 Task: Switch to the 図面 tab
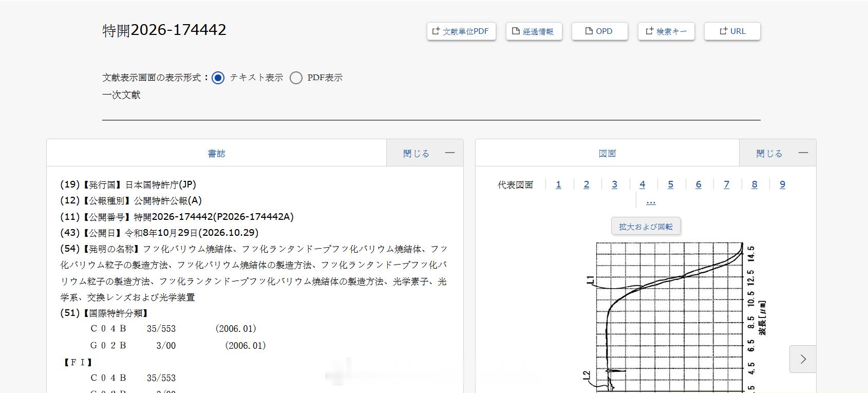point(607,153)
